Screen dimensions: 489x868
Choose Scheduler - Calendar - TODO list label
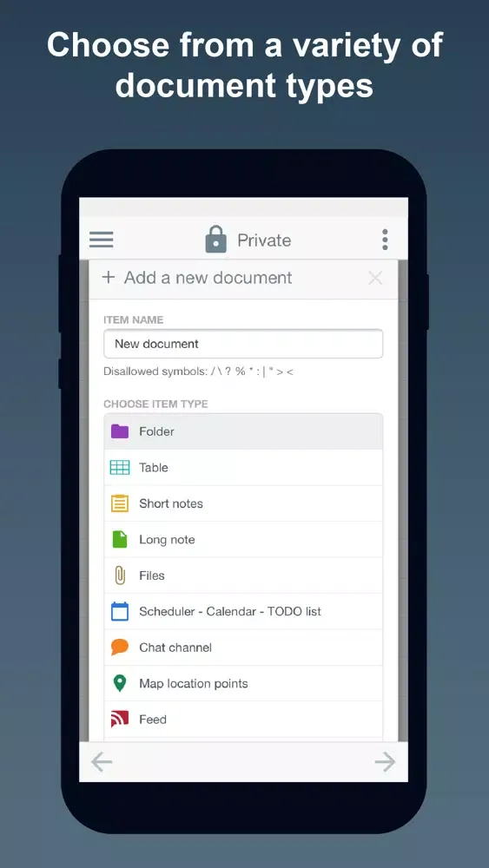pyautogui.click(x=230, y=611)
